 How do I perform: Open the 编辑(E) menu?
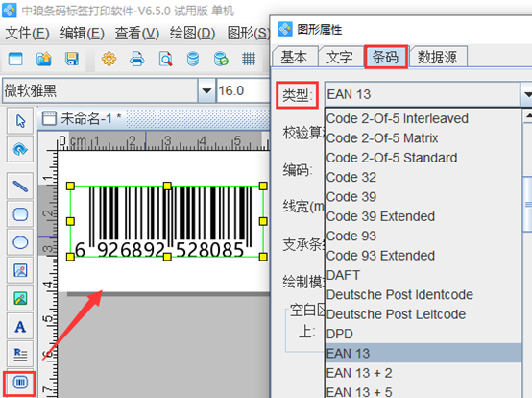pyautogui.click(x=83, y=34)
